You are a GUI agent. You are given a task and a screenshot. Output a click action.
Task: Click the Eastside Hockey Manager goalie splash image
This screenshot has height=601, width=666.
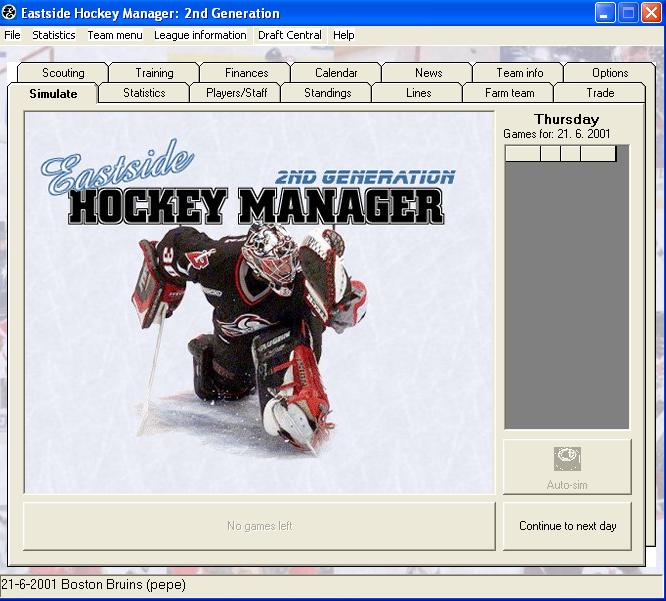(259, 302)
